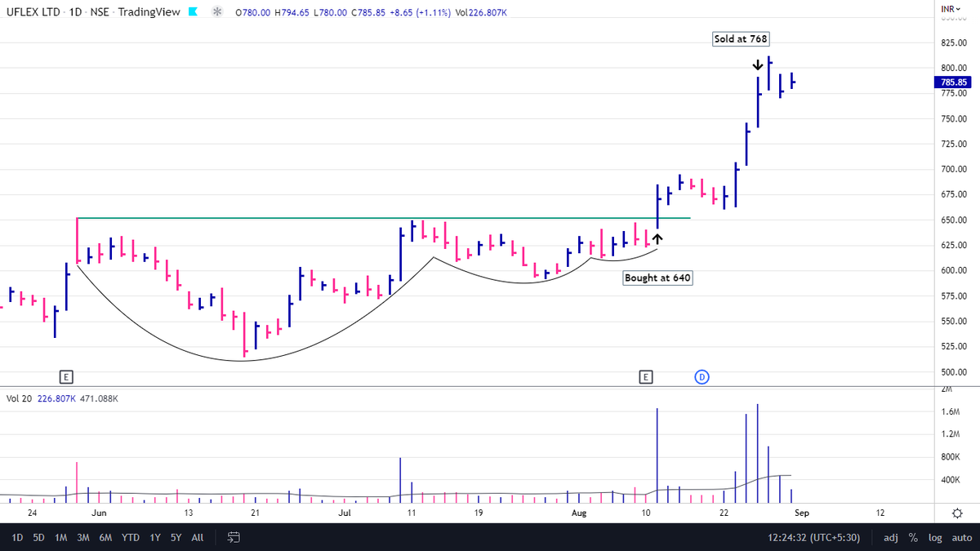Viewport: 980px width, 551px height.
Task: Click the 'Bought at 640' annotation
Action: 657,278
